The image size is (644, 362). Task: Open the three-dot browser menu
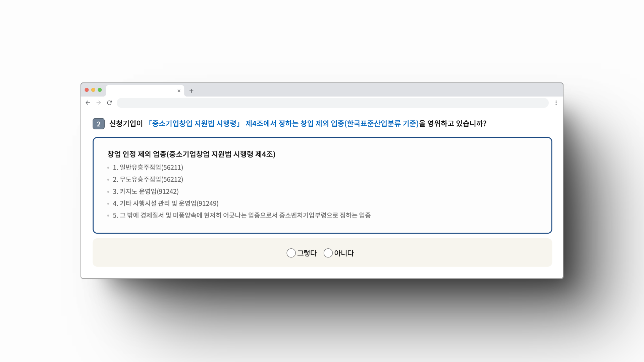[x=556, y=103]
